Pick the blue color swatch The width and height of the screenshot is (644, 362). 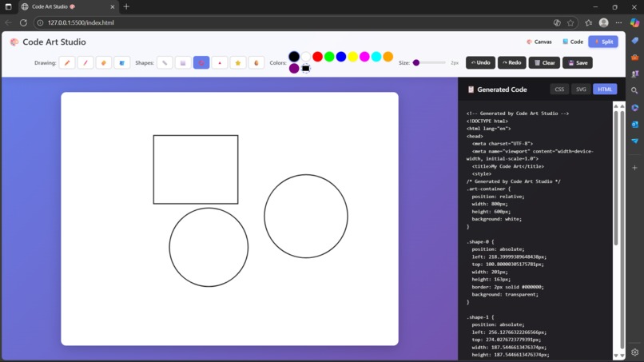point(341,56)
